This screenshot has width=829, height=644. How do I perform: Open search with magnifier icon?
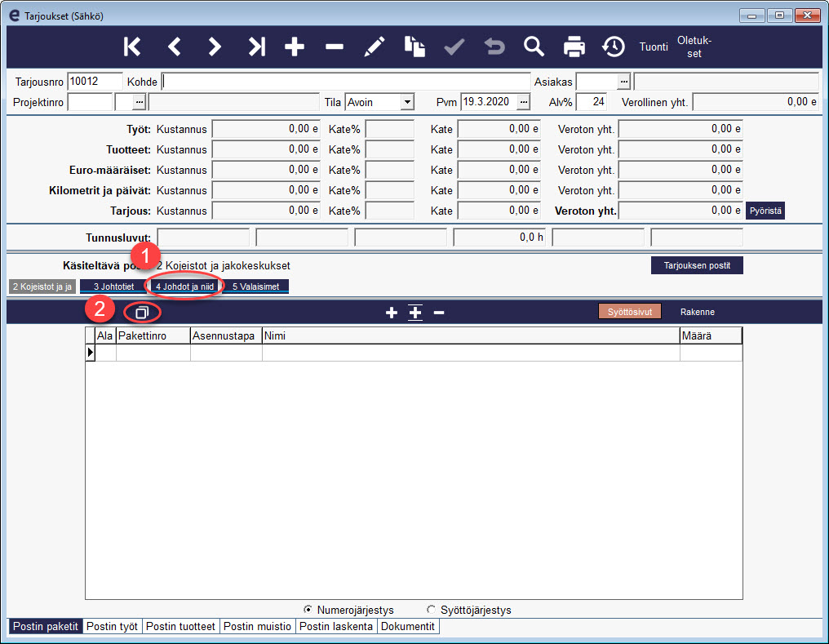(534, 47)
